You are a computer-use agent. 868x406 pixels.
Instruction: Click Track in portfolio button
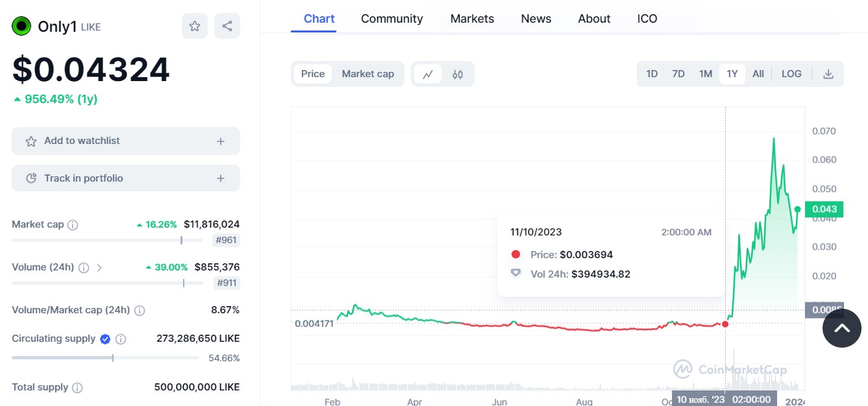(126, 178)
